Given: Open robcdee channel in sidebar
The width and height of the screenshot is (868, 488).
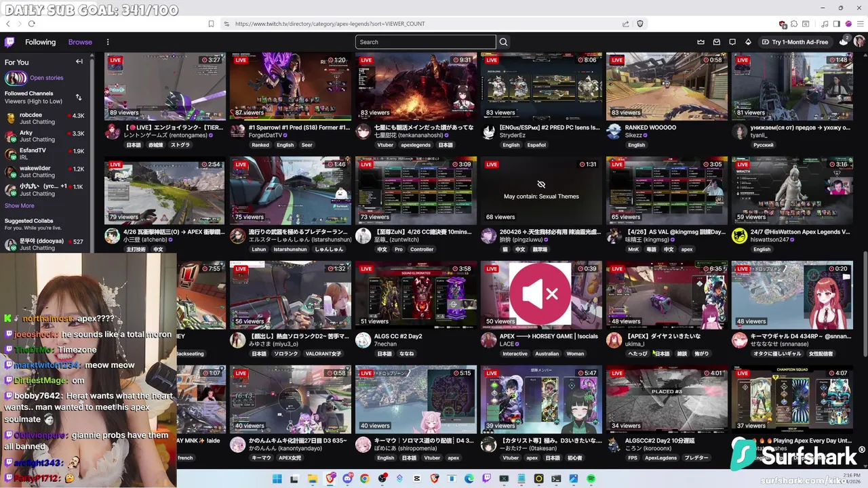Looking at the screenshot, I should (x=44, y=119).
